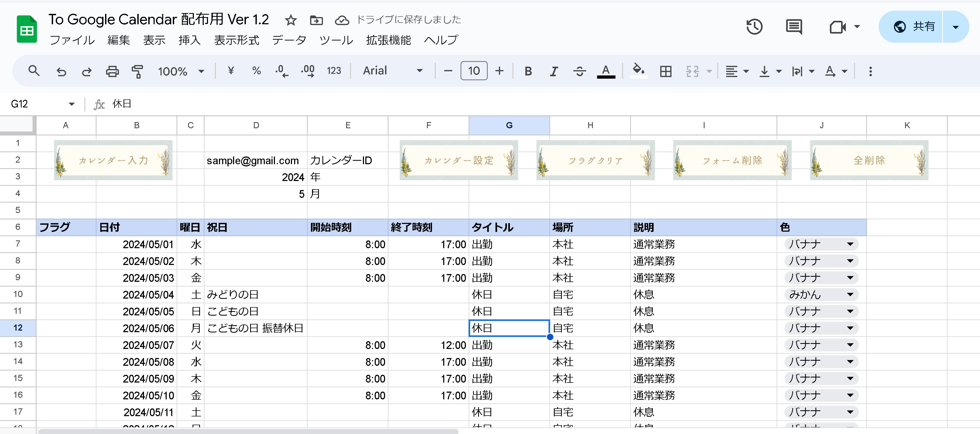Screen dimensions: 980x434
Task: Click the increase decimal places icon
Action: click(x=307, y=71)
